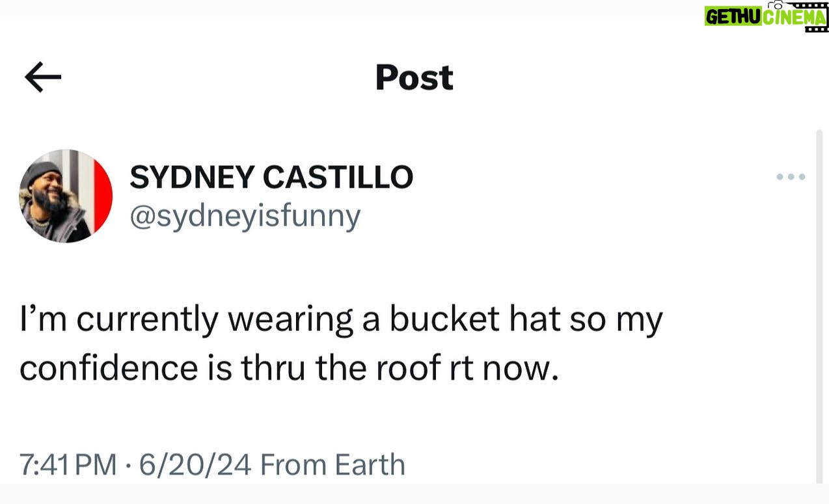
Task: Click the tweet line mentioning bucket hat
Action: 341,321
